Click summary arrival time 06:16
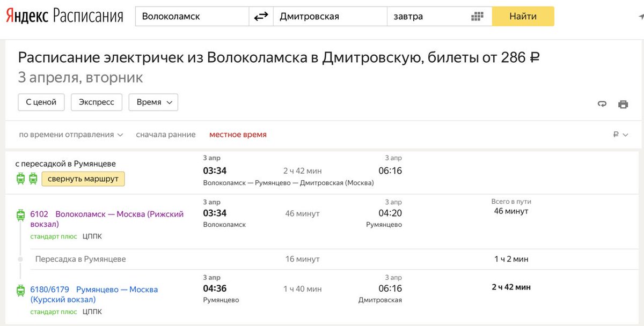This screenshot has height=326, width=644. coord(390,171)
